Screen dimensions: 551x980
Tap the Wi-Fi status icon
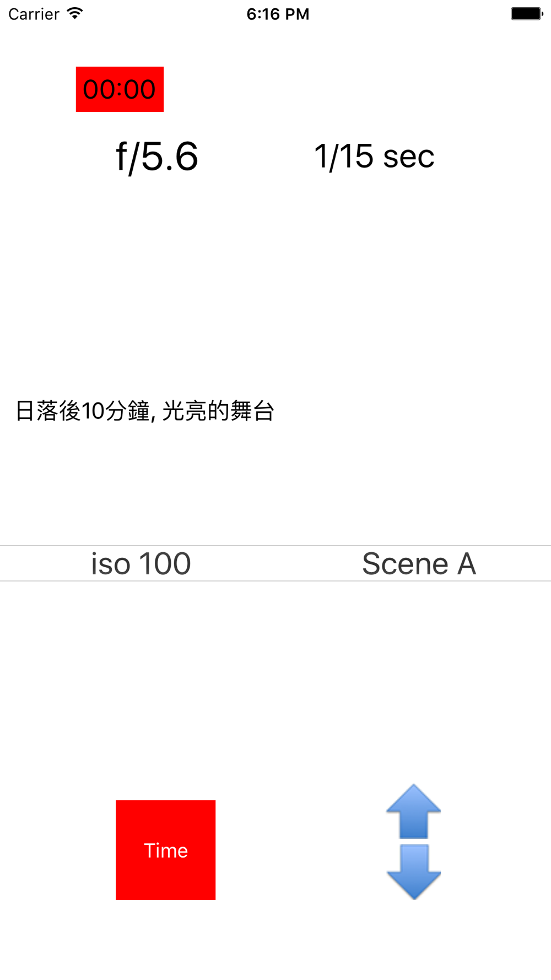[74, 13]
